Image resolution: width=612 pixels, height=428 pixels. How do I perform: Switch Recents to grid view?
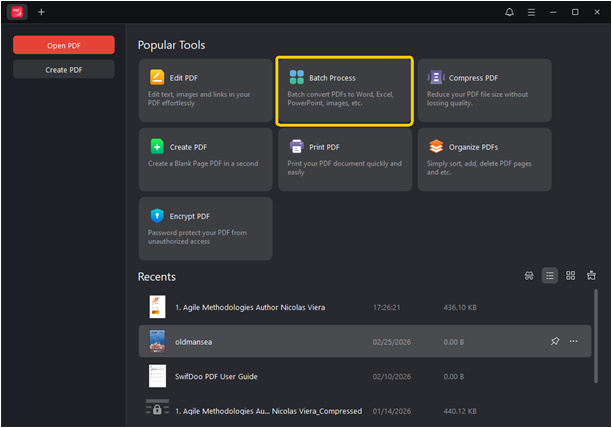570,276
